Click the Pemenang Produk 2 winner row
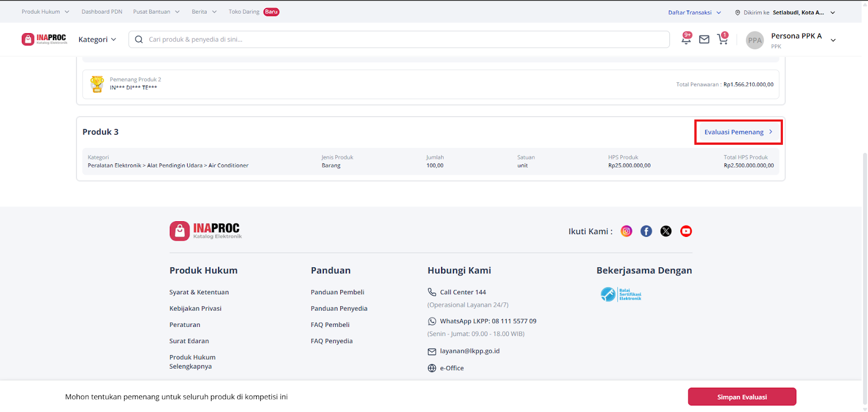Viewport: 868px width, 412px height. (x=431, y=84)
